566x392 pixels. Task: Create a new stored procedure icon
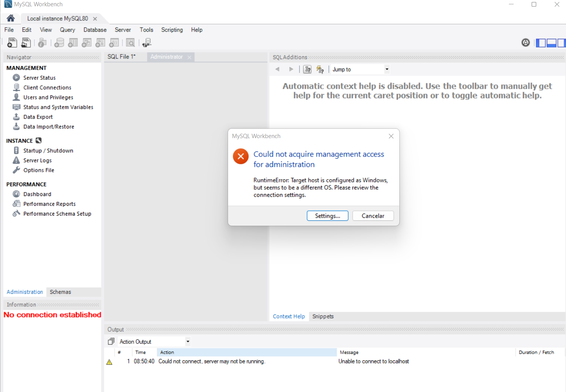pos(100,43)
